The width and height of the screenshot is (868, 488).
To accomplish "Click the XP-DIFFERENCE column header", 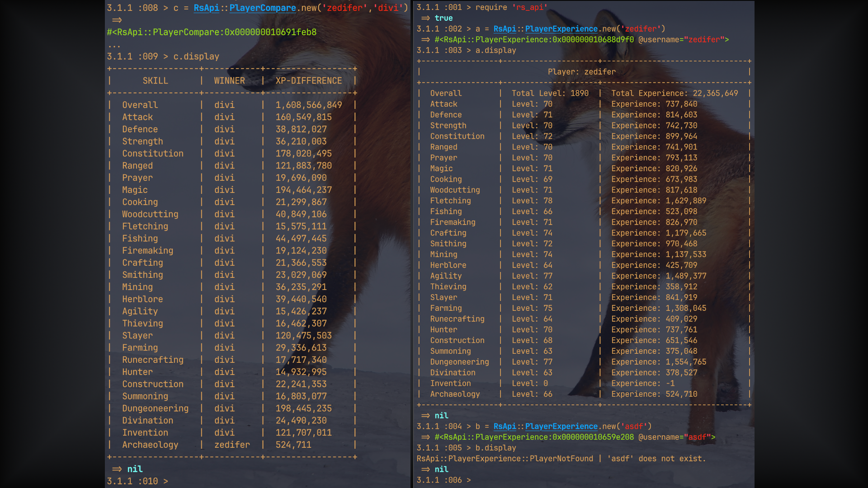I will pos(308,81).
